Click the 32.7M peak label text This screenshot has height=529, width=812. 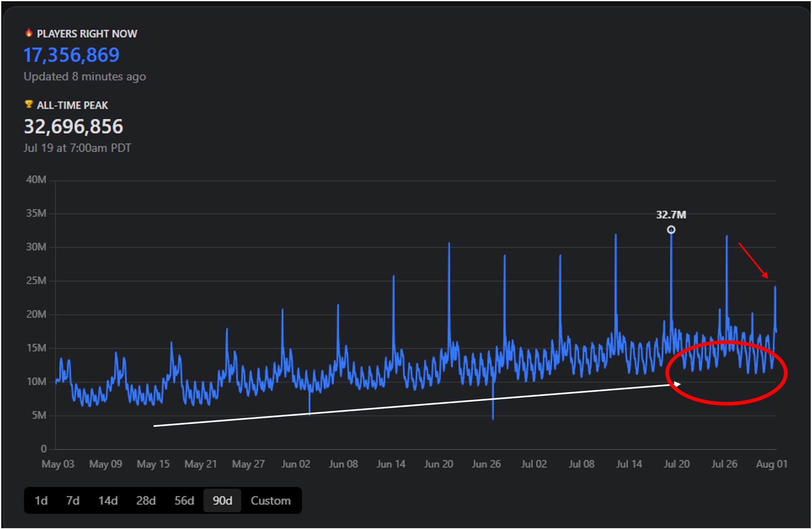(x=671, y=215)
